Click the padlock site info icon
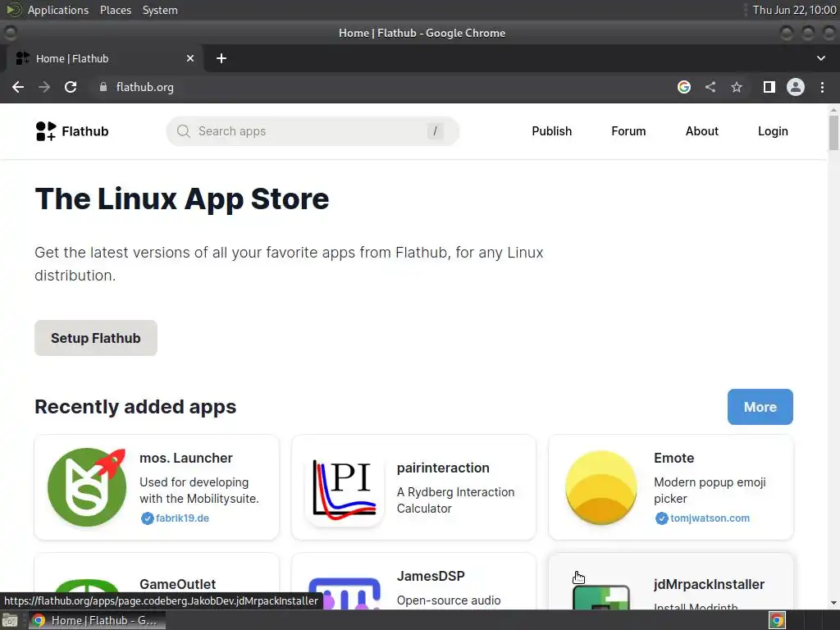 click(103, 87)
